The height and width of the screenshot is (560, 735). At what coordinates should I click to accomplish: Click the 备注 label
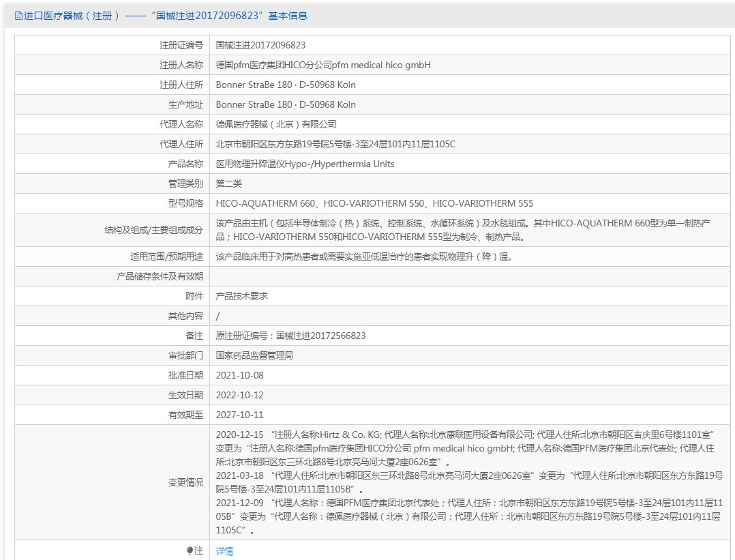coord(194,336)
